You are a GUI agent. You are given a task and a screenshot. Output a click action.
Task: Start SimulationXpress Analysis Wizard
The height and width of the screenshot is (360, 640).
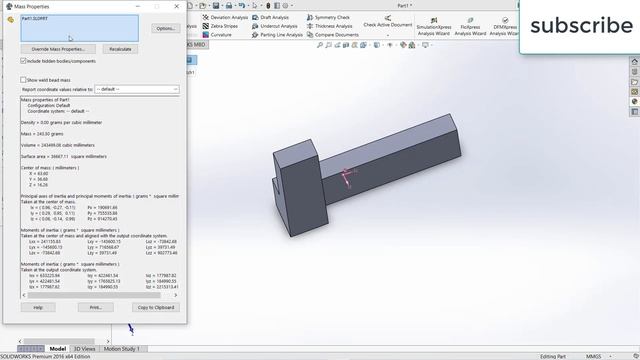click(x=434, y=27)
